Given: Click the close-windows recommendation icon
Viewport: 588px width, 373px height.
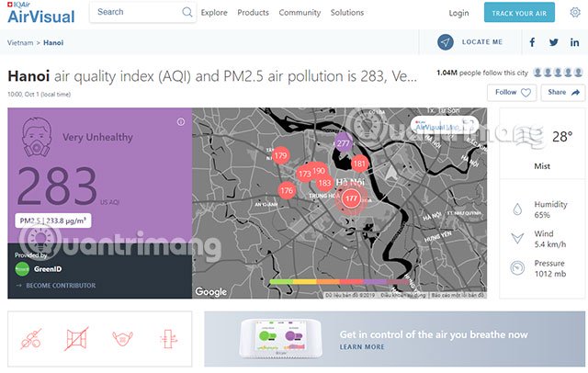Looking at the screenshot, I should click(x=76, y=339).
